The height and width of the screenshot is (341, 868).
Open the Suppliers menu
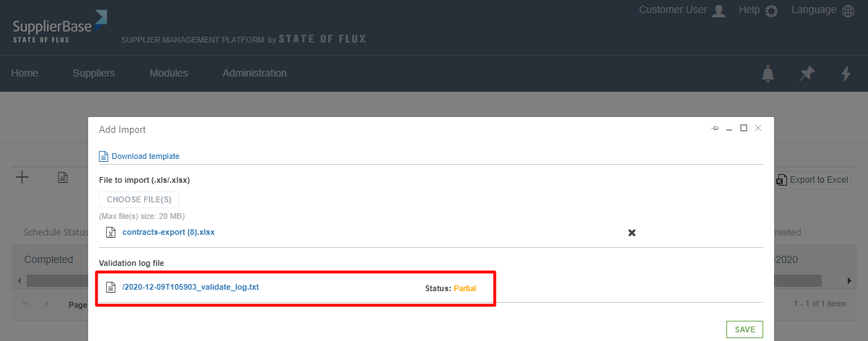(94, 73)
